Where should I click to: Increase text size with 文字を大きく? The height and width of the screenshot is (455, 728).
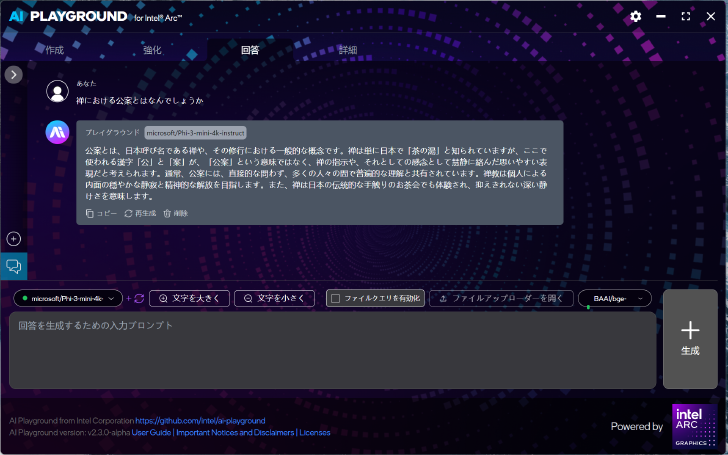(189, 299)
